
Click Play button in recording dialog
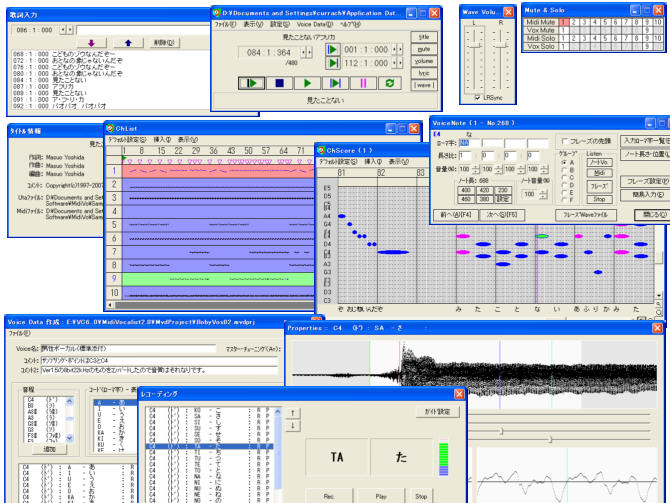click(381, 496)
